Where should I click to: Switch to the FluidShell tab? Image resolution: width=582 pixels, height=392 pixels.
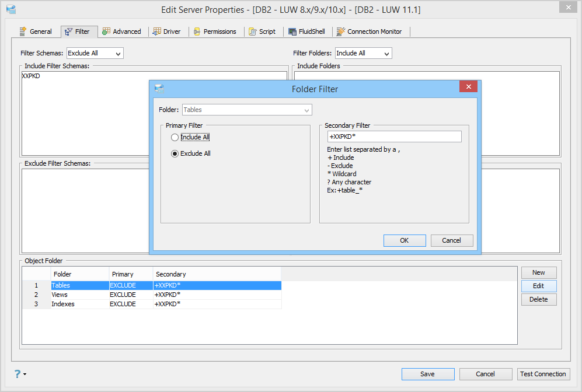(x=307, y=32)
